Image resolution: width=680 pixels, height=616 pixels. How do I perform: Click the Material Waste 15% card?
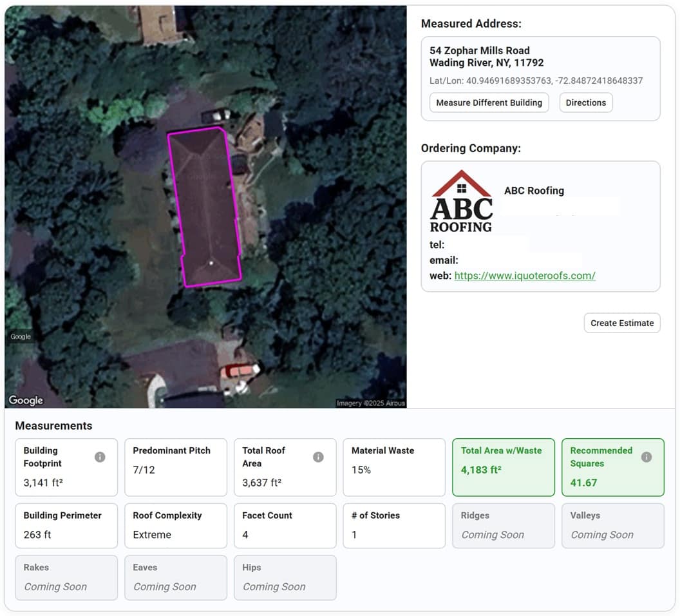tap(393, 467)
